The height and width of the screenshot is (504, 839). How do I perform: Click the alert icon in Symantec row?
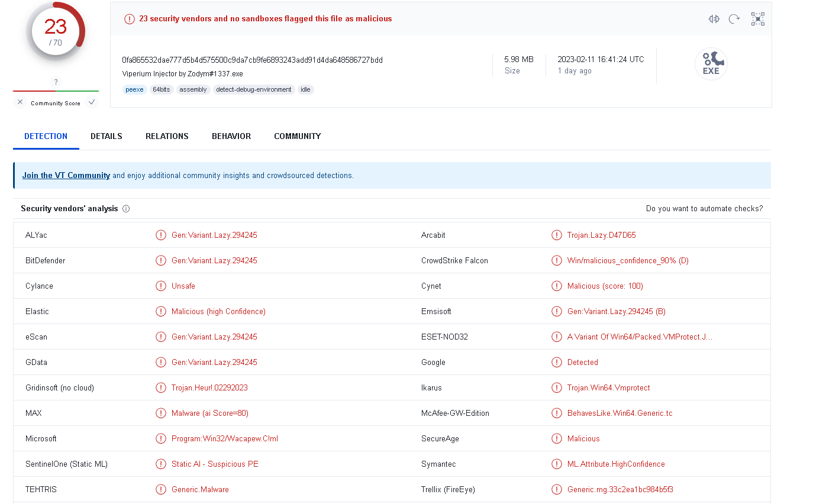click(x=557, y=464)
